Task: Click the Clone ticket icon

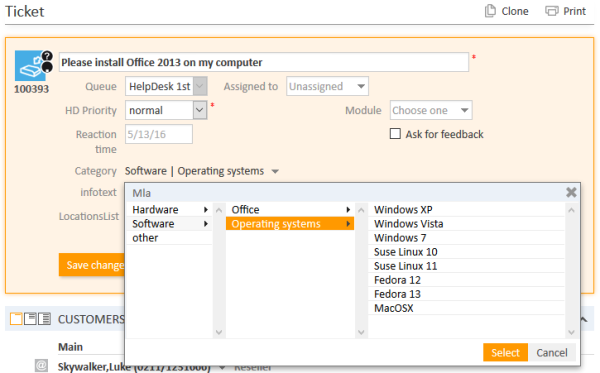Action: point(490,11)
